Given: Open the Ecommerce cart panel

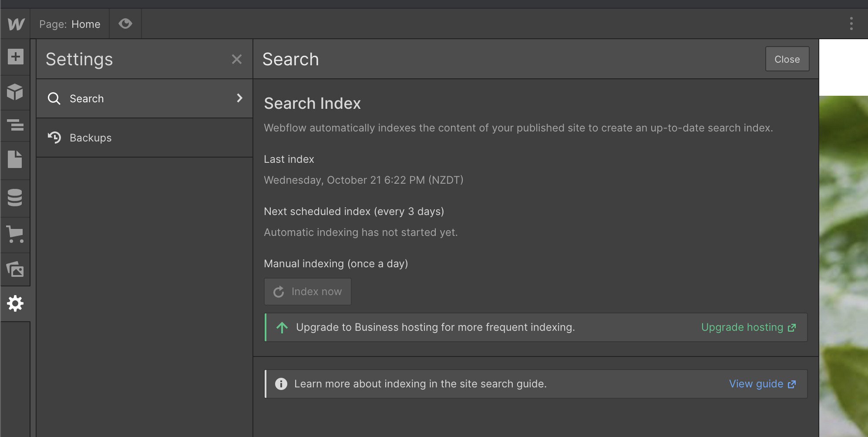Looking at the screenshot, I should click(15, 234).
